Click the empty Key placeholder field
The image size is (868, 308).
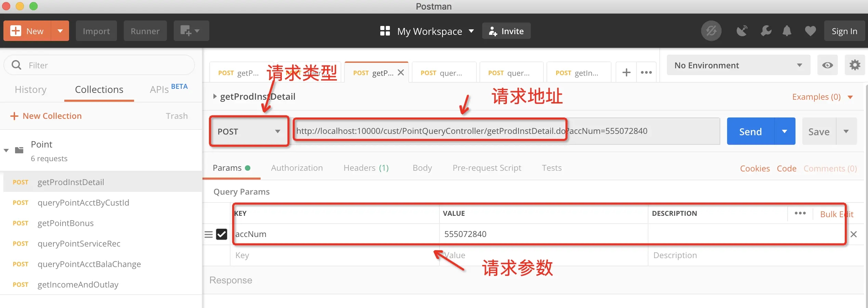[335, 255]
